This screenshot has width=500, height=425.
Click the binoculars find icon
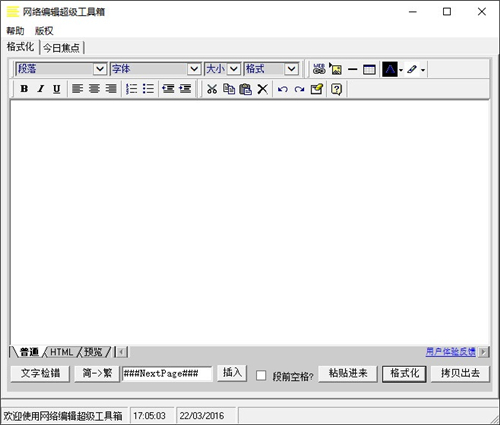pyautogui.click(x=319, y=69)
